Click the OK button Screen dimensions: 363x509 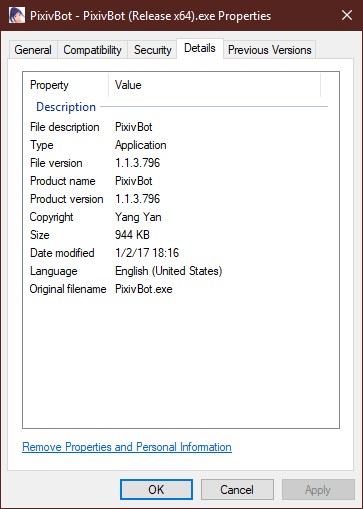156,490
